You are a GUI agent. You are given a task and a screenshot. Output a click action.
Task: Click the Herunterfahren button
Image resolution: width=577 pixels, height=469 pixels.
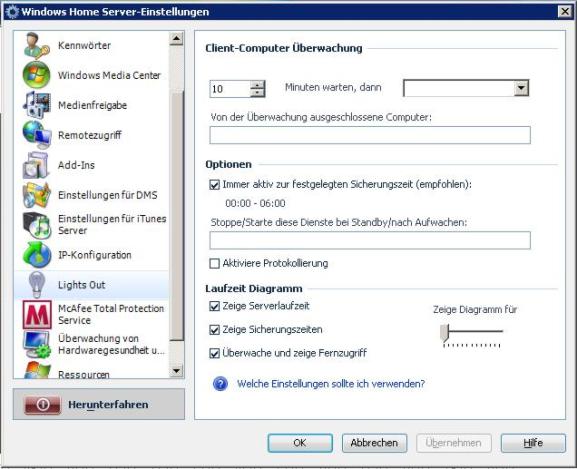99,404
